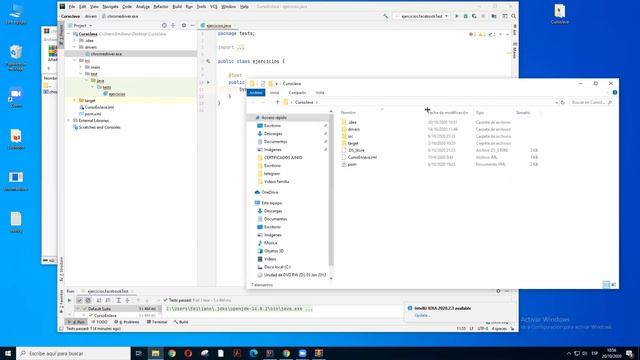Click the Build hammer icon in IntelliJ toolbar

385,16
